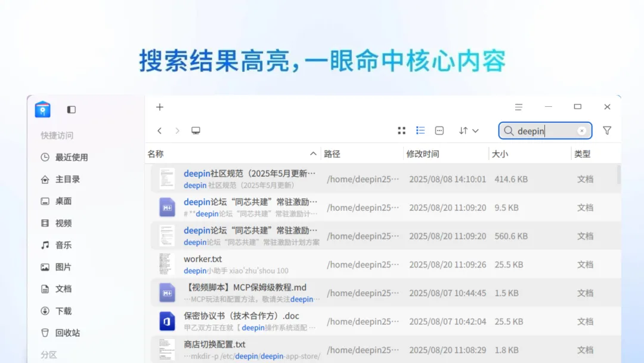Sort by 路径 column header
Image resolution: width=644 pixels, height=363 pixels.
(x=363, y=154)
